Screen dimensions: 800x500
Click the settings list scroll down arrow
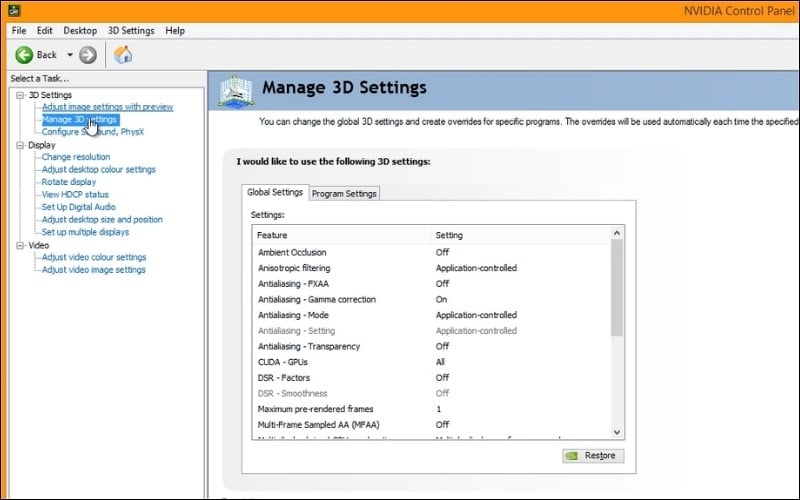(x=617, y=432)
